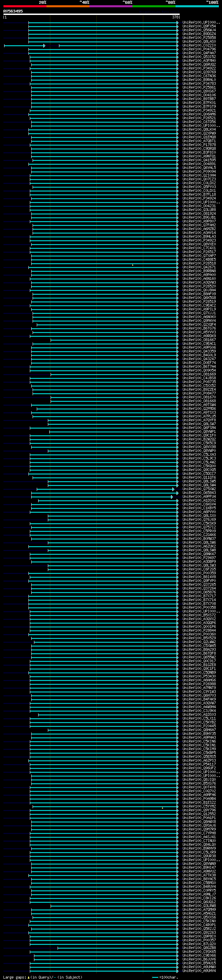Image resolution: width=222 pixels, height=980 pixels.
Task: Click hit label UniRef100_O65876
Action: [199, 592]
